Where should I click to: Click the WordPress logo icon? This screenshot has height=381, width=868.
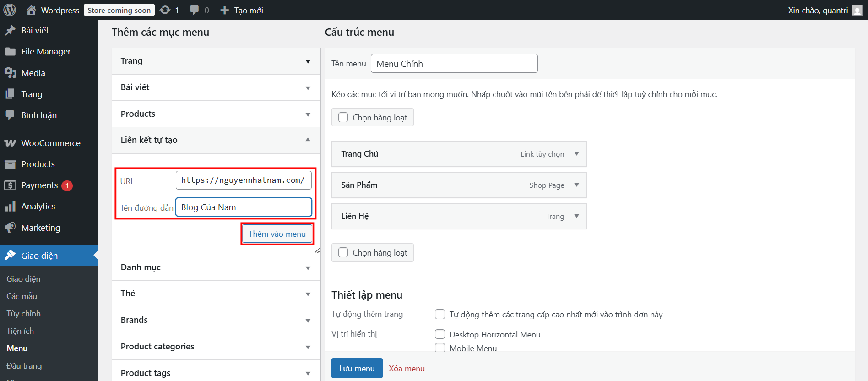tap(10, 10)
